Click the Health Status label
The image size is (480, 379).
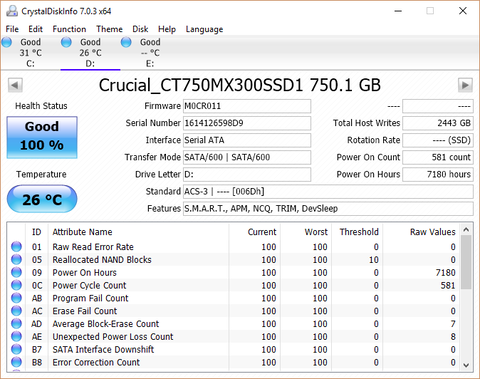(x=41, y=106)
